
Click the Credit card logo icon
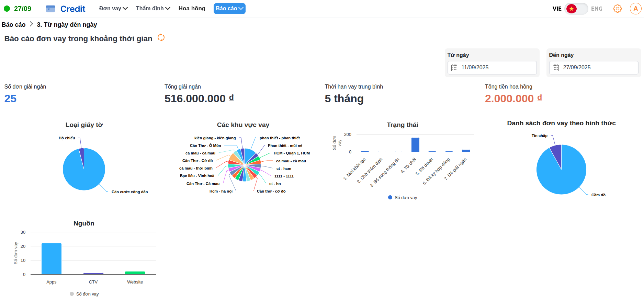pos(50,9)
